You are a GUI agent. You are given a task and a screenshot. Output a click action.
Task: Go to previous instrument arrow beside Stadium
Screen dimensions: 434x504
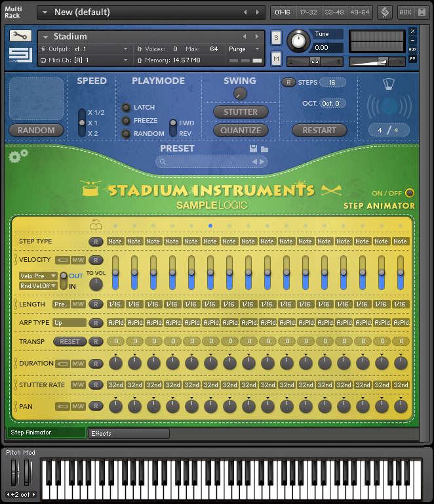245,37
